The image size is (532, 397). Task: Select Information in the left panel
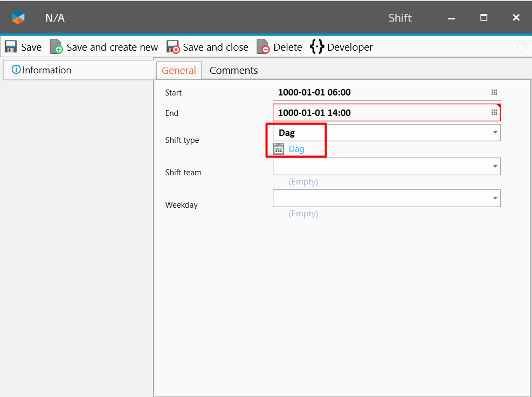[46, 70]
